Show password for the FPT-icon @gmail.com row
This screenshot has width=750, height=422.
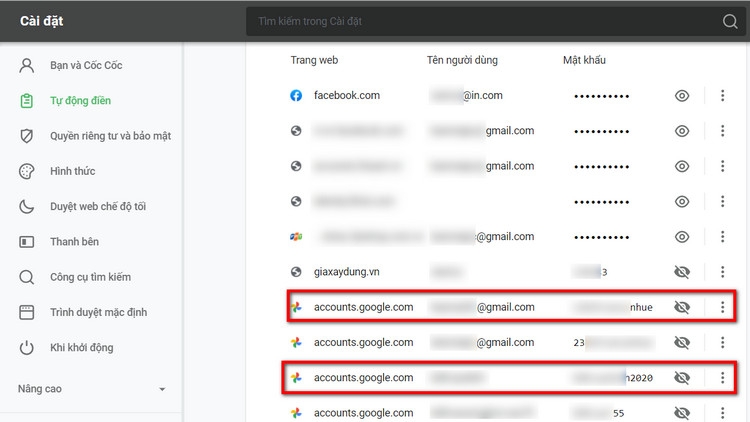point(682,237)
